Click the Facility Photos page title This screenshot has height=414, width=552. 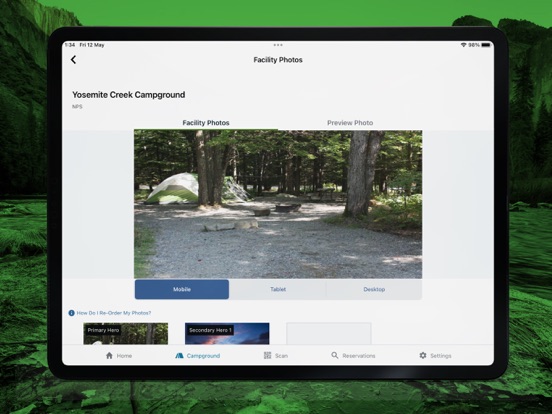click(278, 60)
